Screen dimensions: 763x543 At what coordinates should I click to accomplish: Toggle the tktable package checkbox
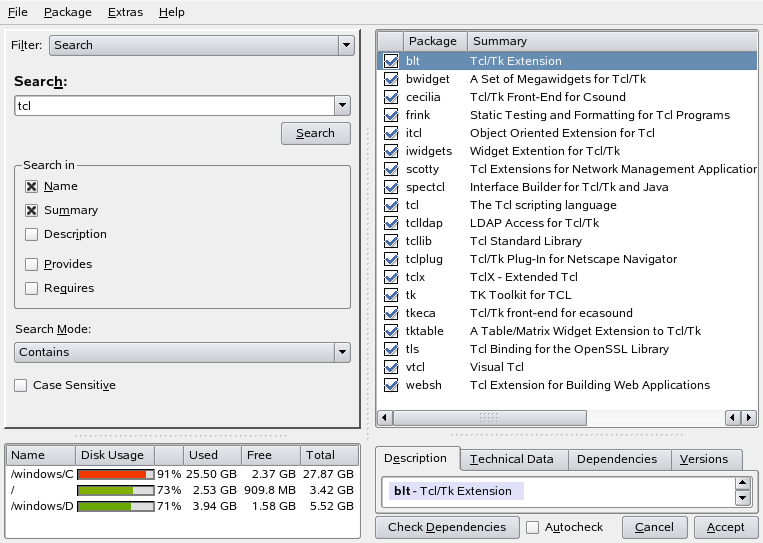391,331
